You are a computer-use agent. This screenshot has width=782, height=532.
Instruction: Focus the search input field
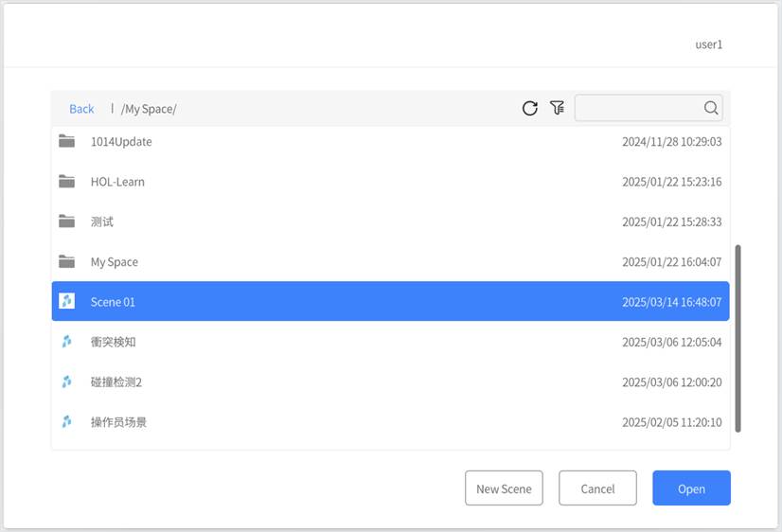pos(639,108)
